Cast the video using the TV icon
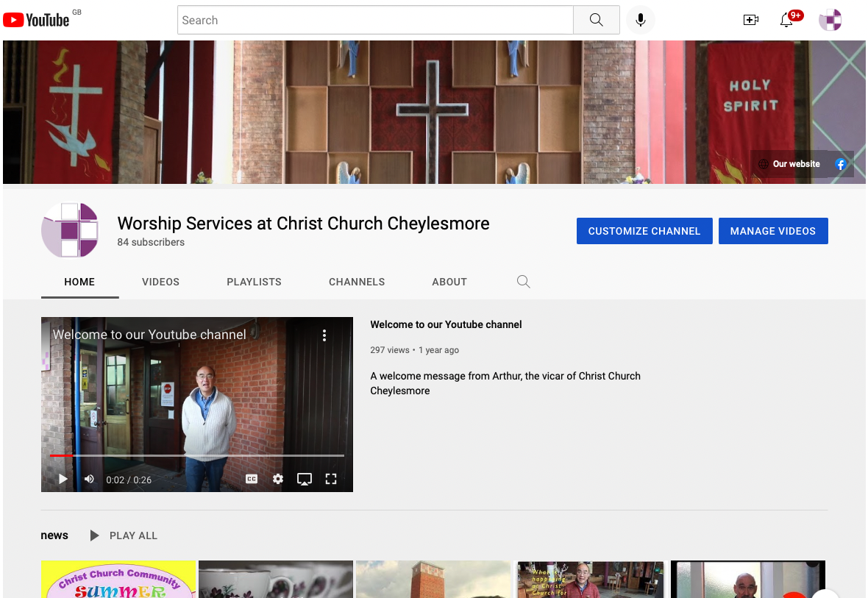 [305, 478]
